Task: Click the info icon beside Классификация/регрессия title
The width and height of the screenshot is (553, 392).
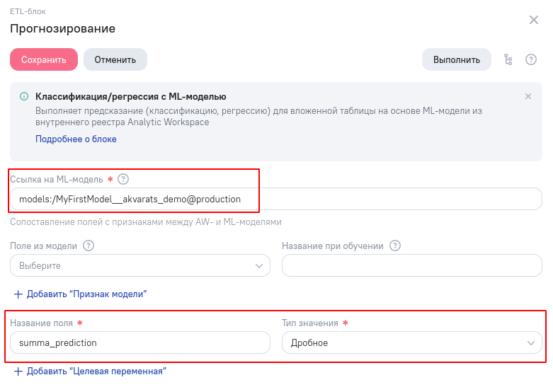Action: click(24, 96)
